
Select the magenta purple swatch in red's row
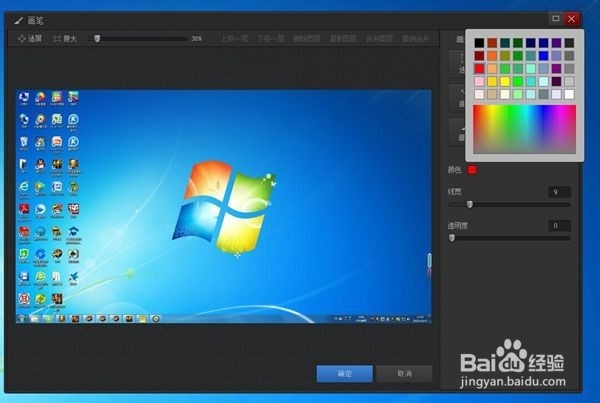tap(556, 69)
